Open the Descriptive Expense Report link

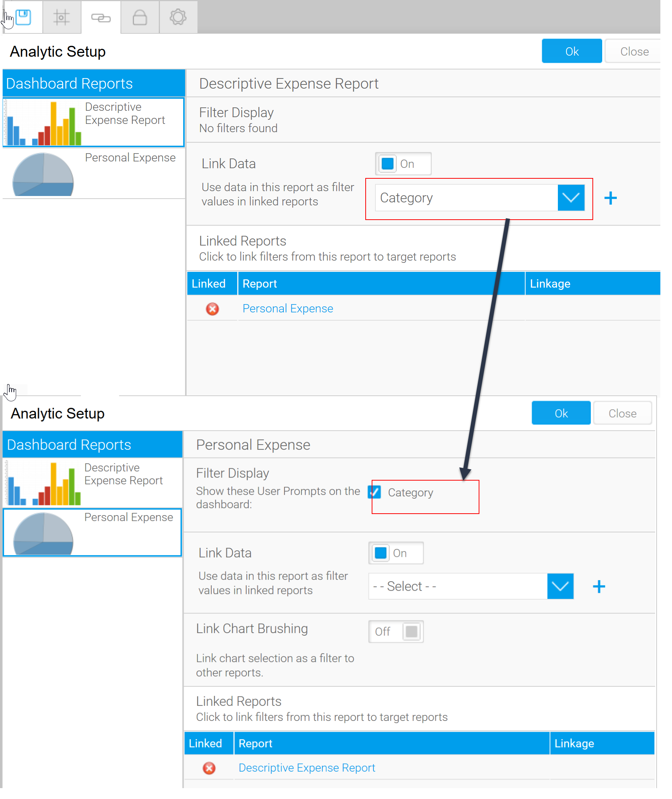pos(307,768)
